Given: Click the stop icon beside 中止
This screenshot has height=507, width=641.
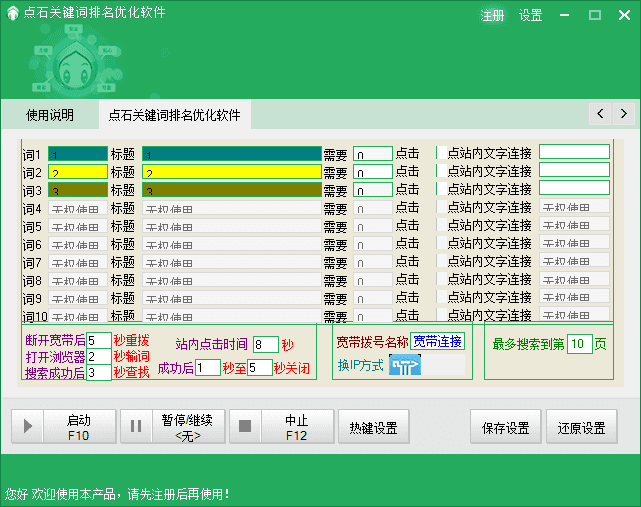Looking at the screenshot, I should [246, 427].
